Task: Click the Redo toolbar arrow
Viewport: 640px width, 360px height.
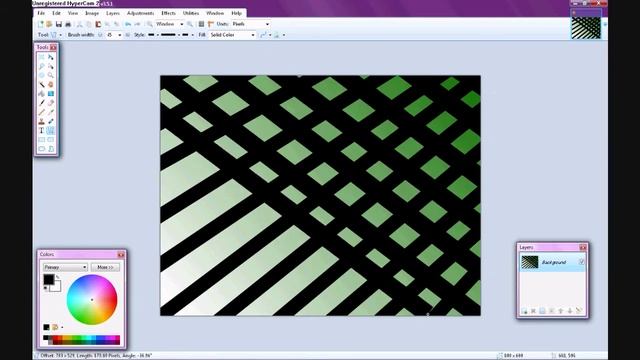Action: 138,24
